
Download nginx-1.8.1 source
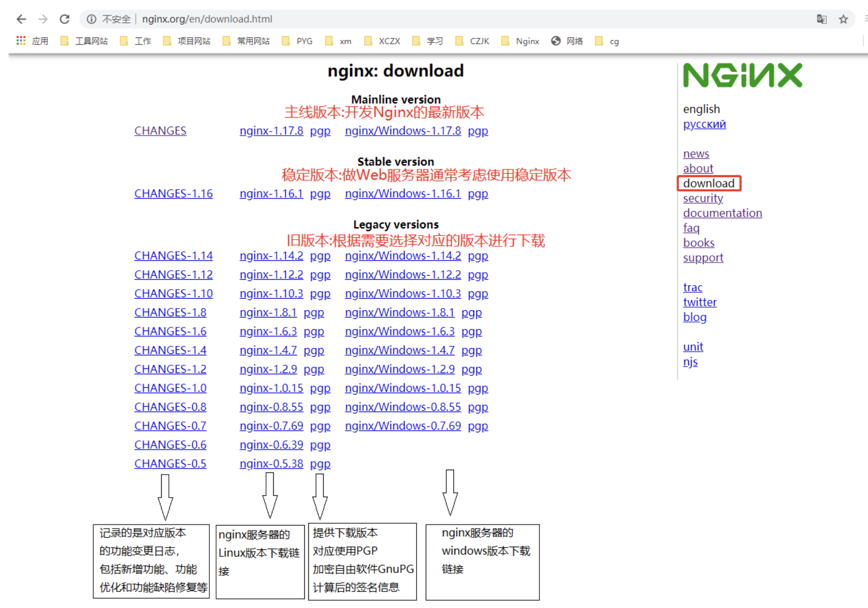tap(268, 313)
